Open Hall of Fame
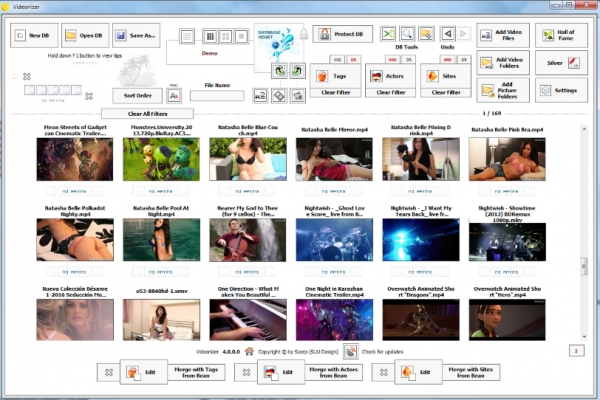The height and width of the screenshot is (400, 600). (561, 36)
